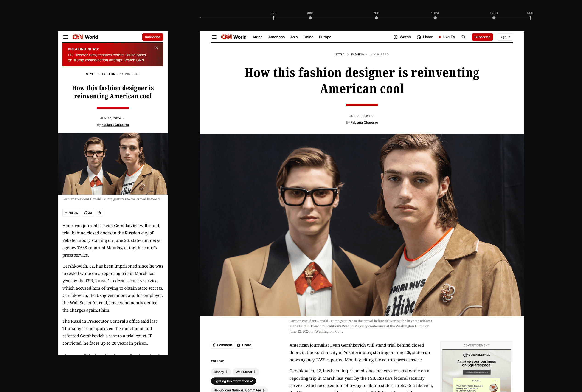Enable following Wall Street topic
The image size is (582, 392).
[246, 372]
